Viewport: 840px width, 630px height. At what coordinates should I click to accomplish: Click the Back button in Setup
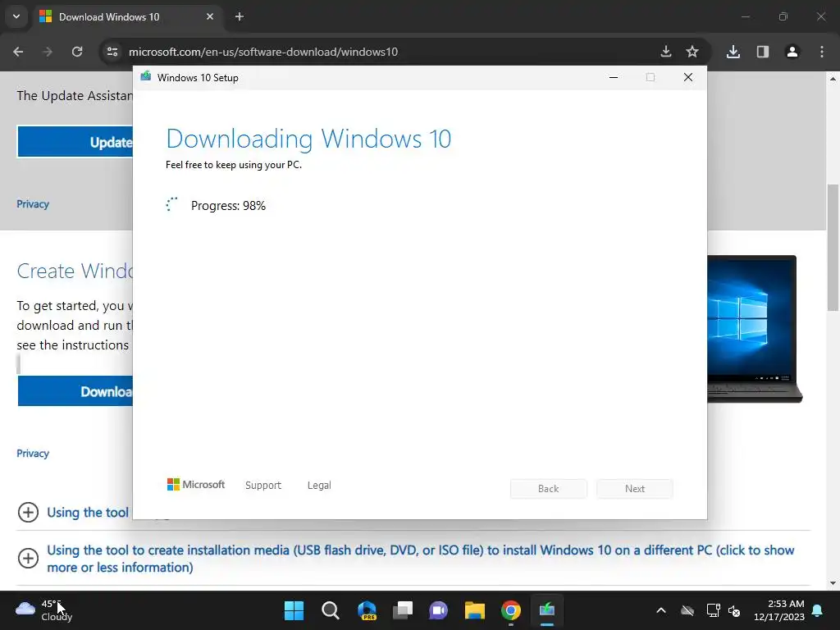(549, 489)
